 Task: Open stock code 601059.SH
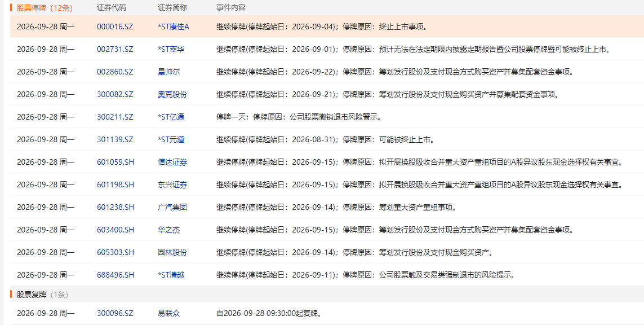[x=116, y=162]
